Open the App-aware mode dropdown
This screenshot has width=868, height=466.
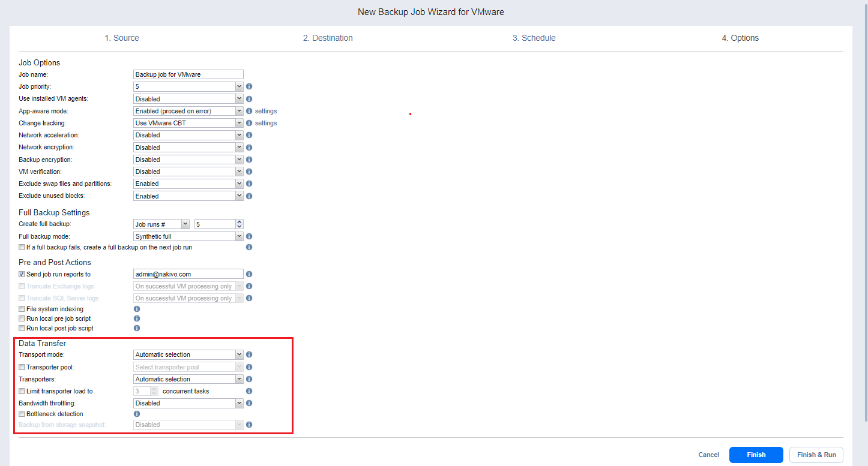click(x=188, y=111)
